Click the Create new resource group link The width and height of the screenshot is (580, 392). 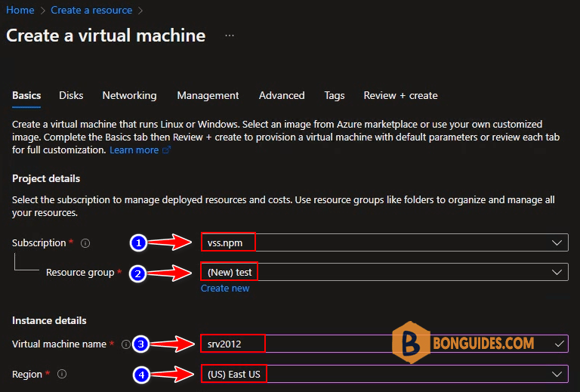coord(225,288)
